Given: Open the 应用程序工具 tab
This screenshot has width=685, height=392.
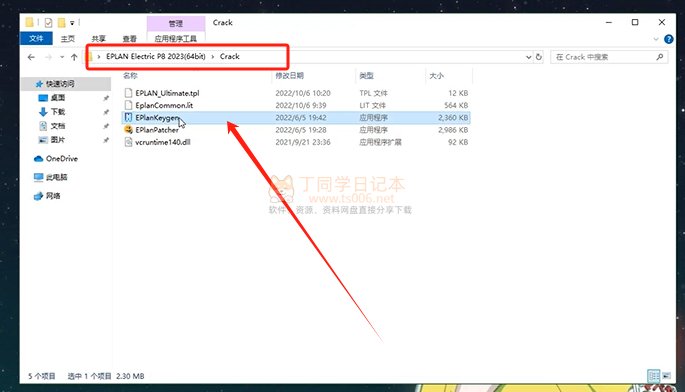Looking at the screenshot, I should (x=176, y=39).
